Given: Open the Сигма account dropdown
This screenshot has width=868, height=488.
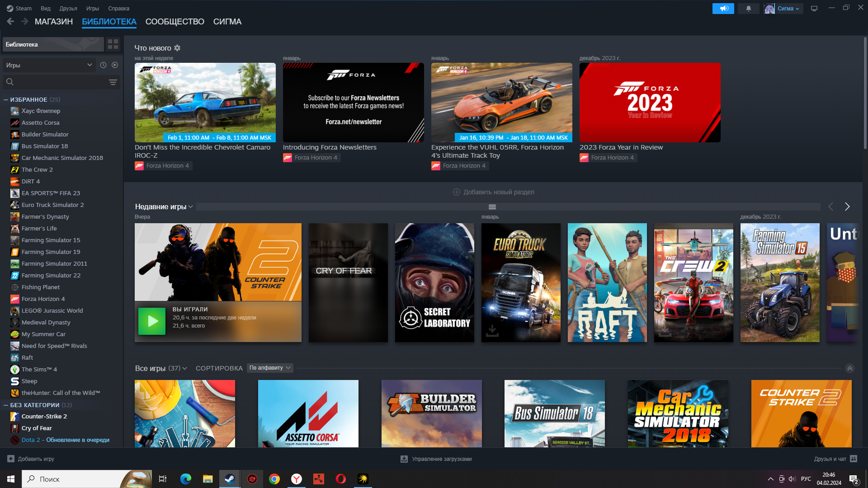Looking at the screenshot, I should click(783, 8).
